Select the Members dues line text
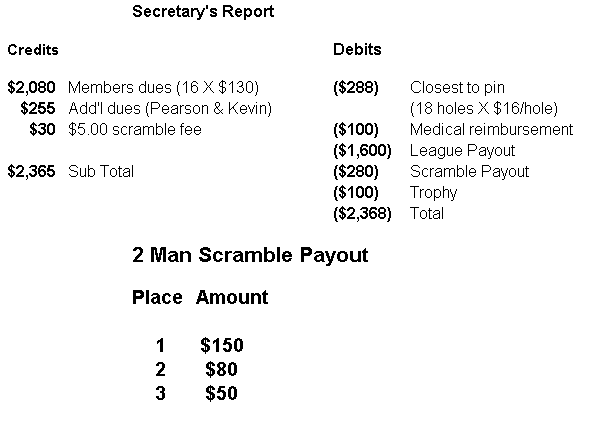601x429 pixels. coord(158,87)
